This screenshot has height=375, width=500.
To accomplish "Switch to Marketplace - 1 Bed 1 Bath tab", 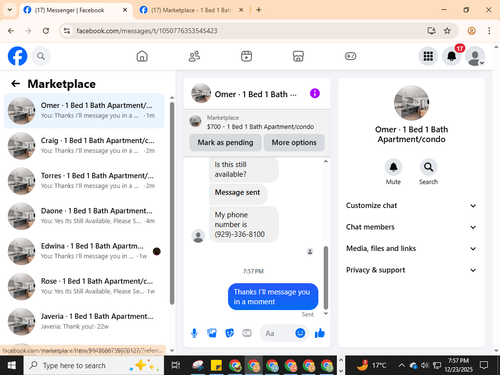I will click(191, 10).
